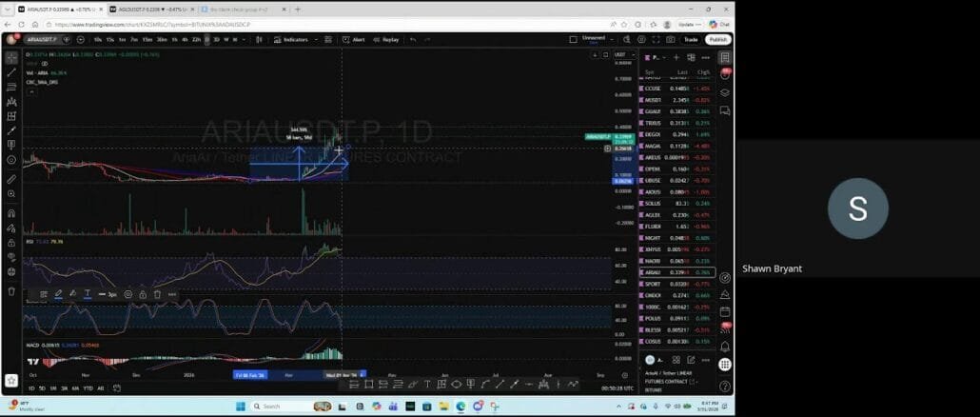Click the Publish button
The image size is (980, 417).
click(718, 39)
